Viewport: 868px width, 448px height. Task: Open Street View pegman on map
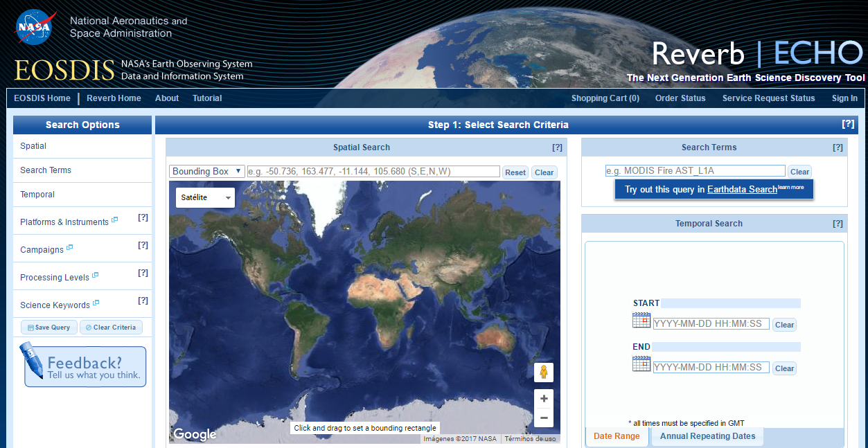544,373
